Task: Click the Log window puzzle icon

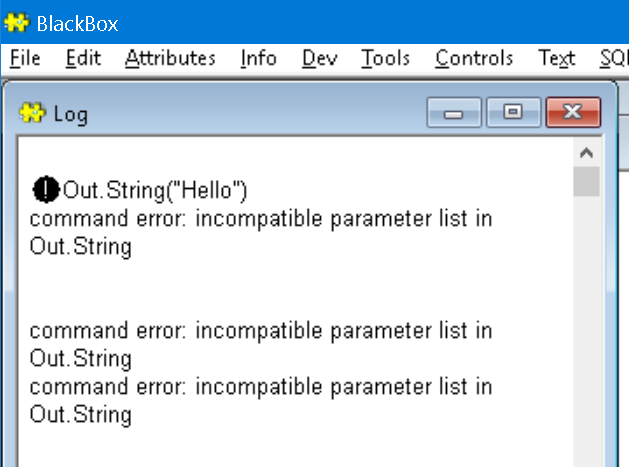Action: pyautogui.click(x=32, y=113)
